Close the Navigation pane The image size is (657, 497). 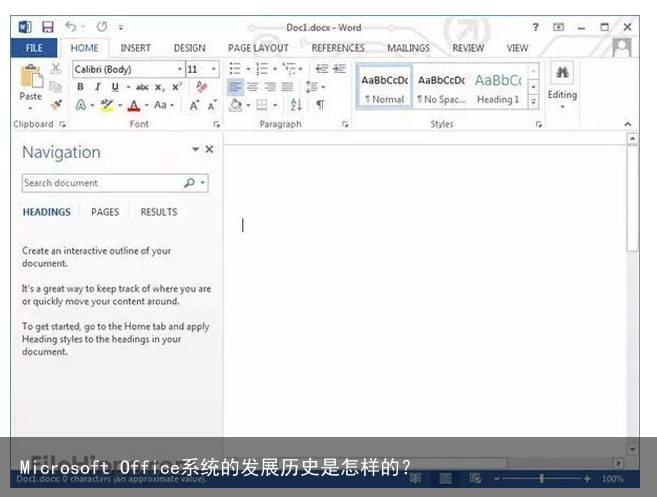(x=210, y=149)
